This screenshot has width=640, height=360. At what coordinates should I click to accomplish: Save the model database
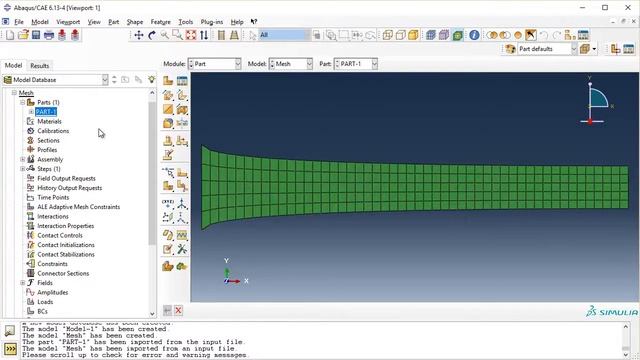coord(36,35)
